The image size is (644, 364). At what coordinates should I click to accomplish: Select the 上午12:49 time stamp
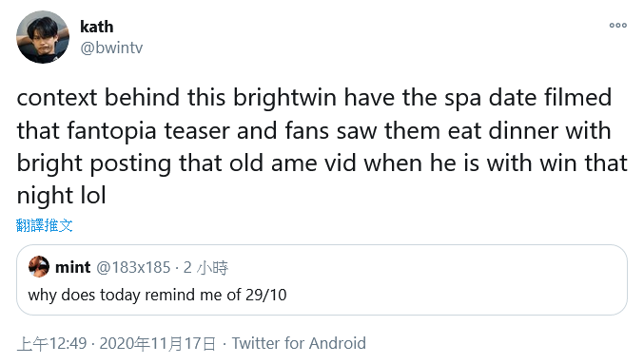coord(51,343)
